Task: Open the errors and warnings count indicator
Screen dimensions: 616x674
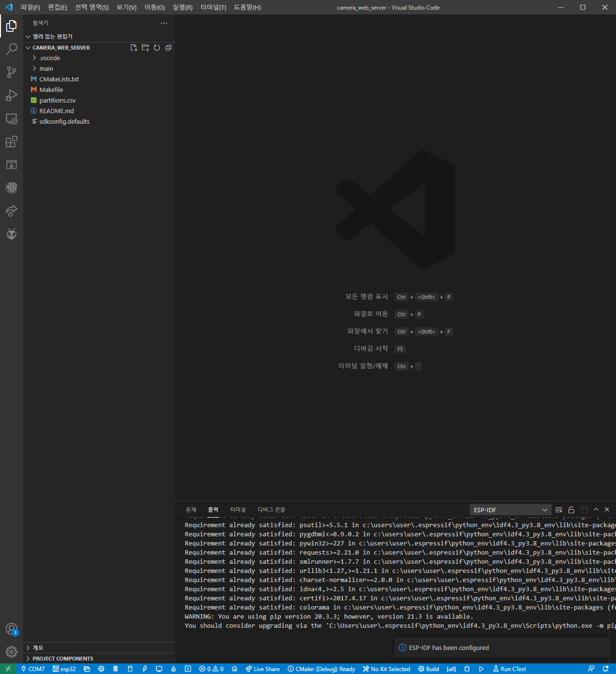Action: [211, 669]
